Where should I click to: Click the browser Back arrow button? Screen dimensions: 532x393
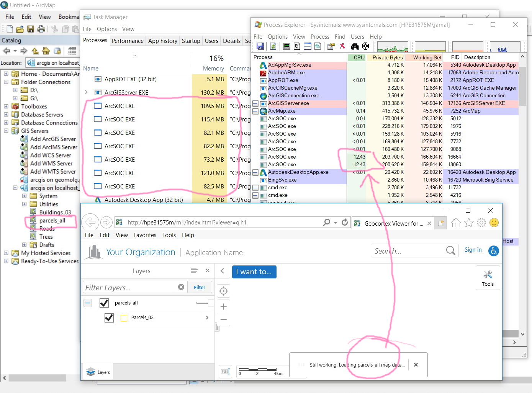click(x=90, y=222)
